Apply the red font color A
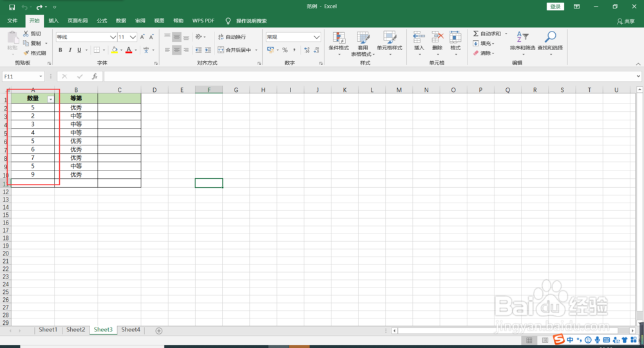The image size is (644, 348). [x=129, y=50]
